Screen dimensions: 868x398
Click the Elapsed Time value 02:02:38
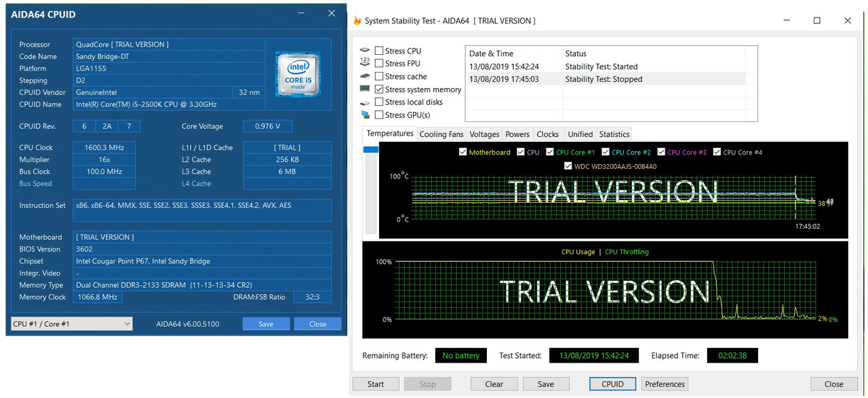pyautogui.click(x=732, y=355)
